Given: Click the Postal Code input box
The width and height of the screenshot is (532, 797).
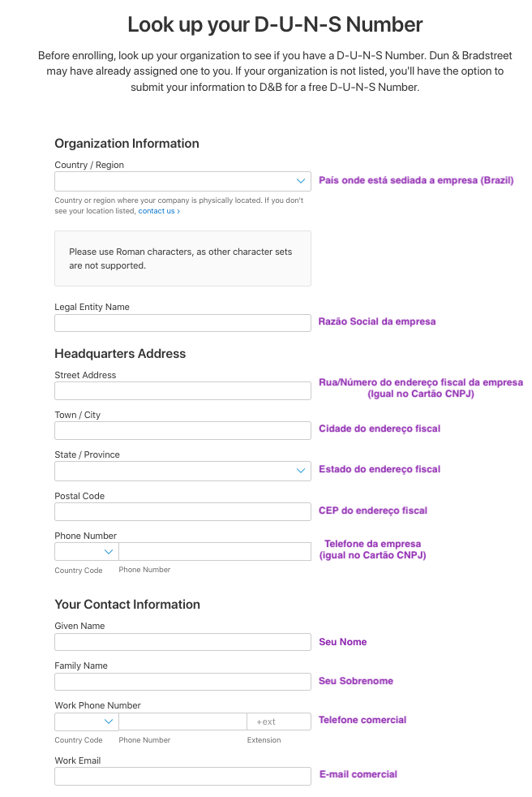Looking at the screenshot, I should pos(182,511).
